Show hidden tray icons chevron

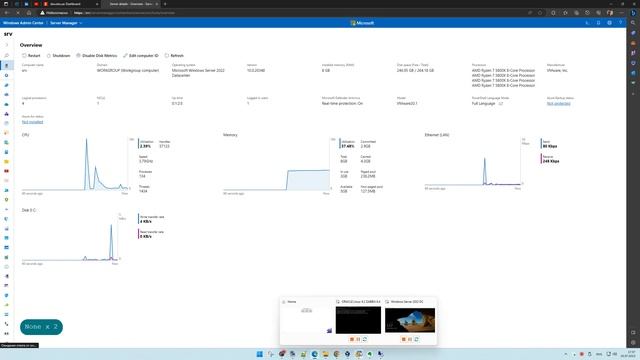click(566, 354)
